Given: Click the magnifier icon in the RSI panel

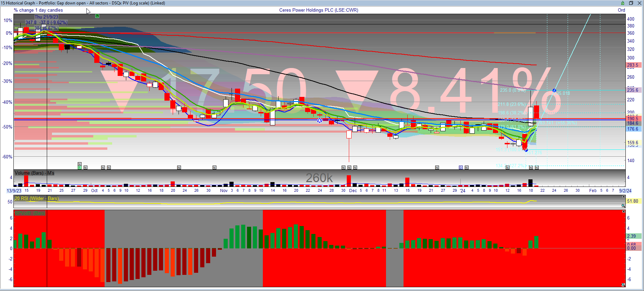Looking at the screenshot, I should tap(623, 206).
